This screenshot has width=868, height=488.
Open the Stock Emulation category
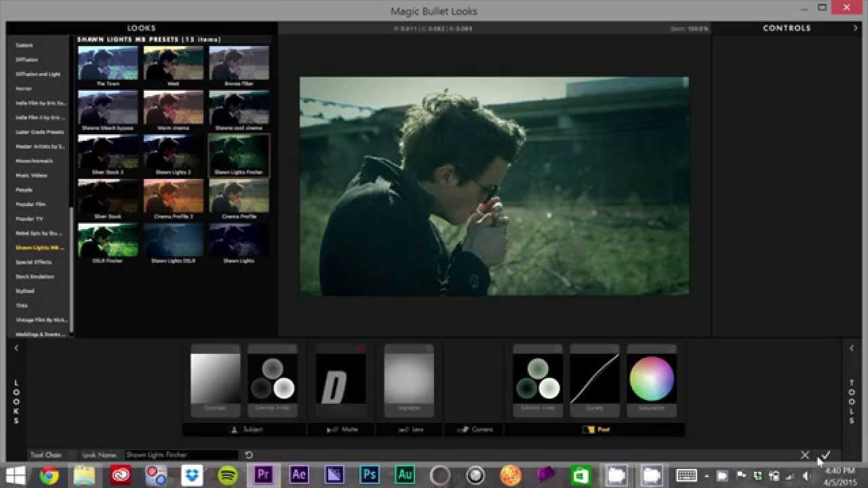[35, 277]
